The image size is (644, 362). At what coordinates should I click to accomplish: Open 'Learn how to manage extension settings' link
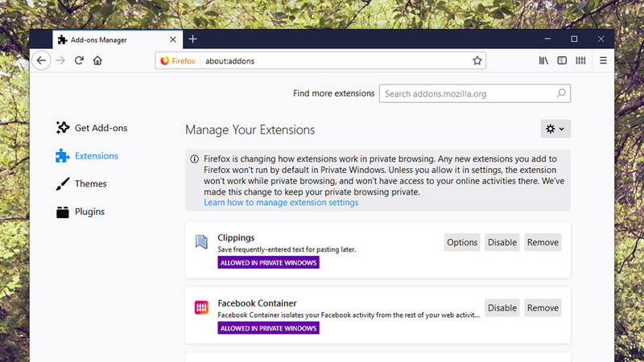click(x=281, y=203)
